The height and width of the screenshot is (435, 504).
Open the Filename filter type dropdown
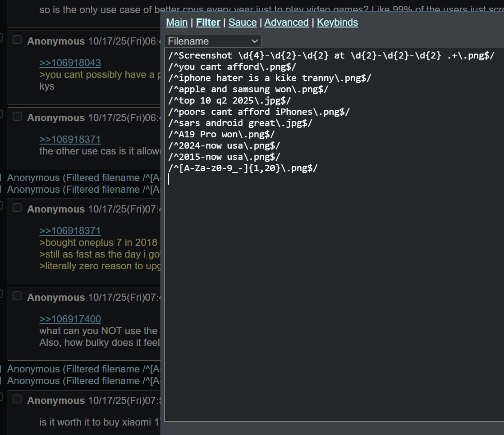[x=213, y=41]
